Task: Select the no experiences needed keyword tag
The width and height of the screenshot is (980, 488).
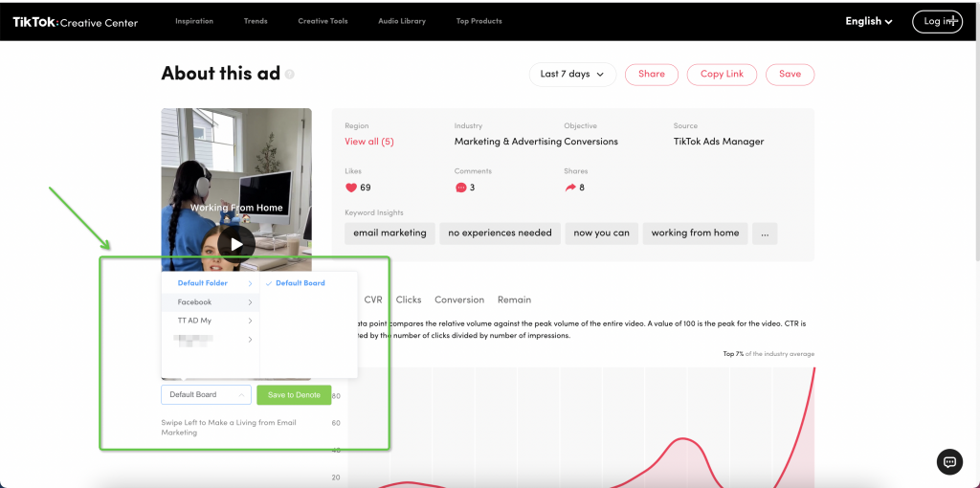Action: coord(500,233)
